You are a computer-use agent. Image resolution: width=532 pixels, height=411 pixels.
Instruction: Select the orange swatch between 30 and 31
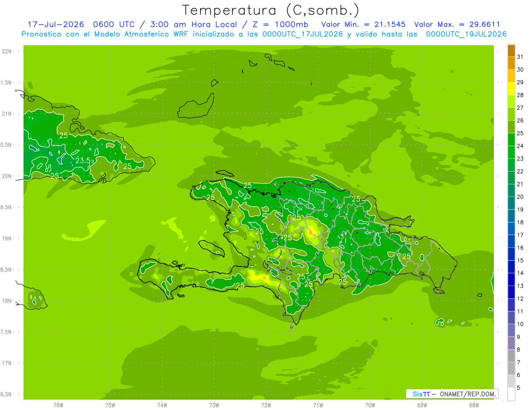[511, 63]
